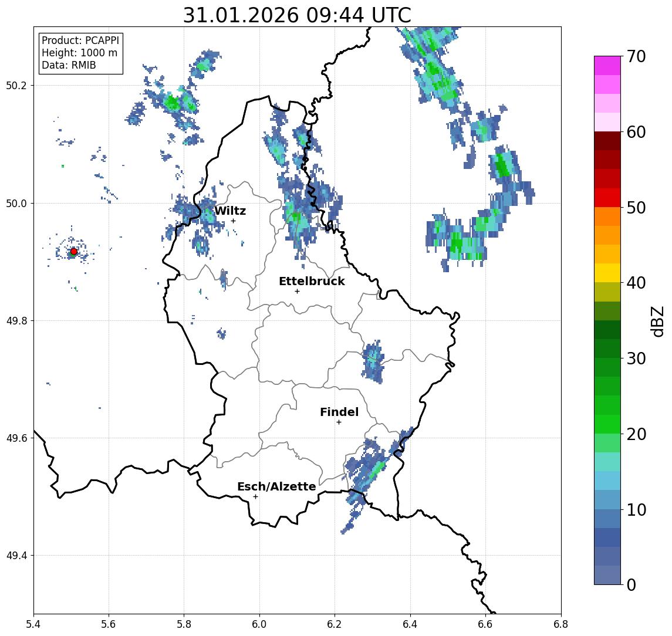Click the longitude tick label 6.8
The image size is (672, 636).
(560, 624)
